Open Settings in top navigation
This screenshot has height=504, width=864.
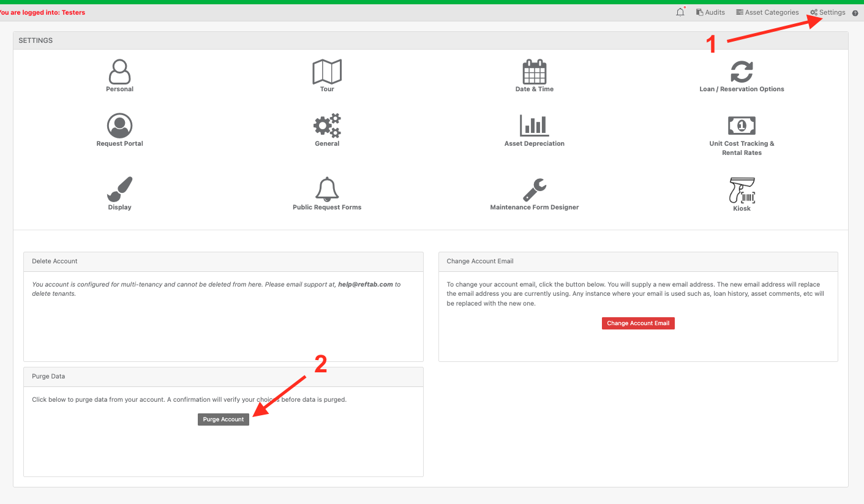click(828, 12)
